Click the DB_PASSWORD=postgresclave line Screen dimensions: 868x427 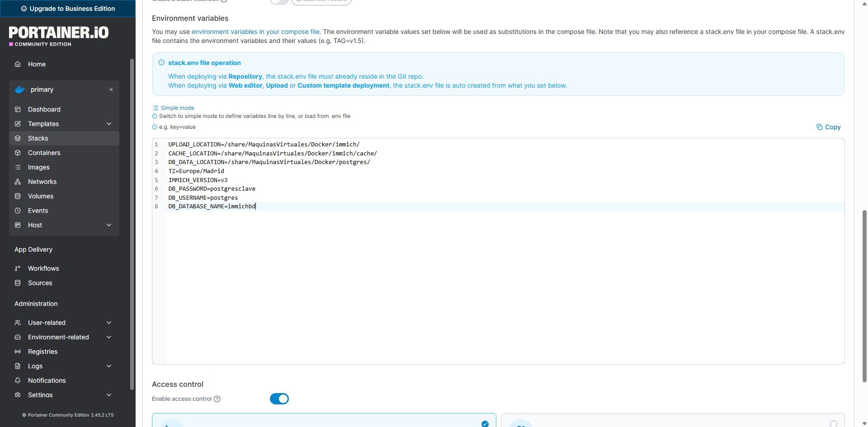coord(212,189)
